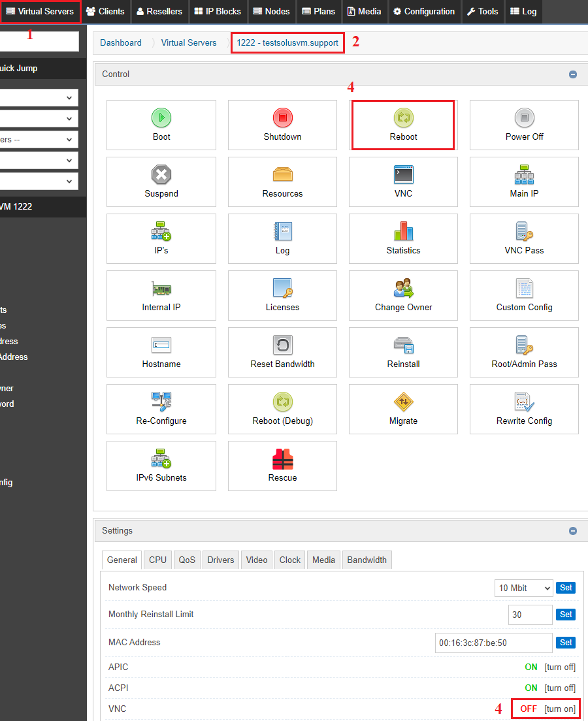The width and height of the screenshot is (588, 721).
Task: Click the Migrate icon
Action: point(403,402)
